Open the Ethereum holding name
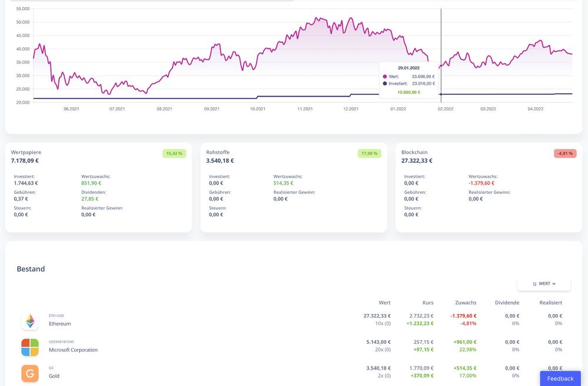 [x=59, y=324]
